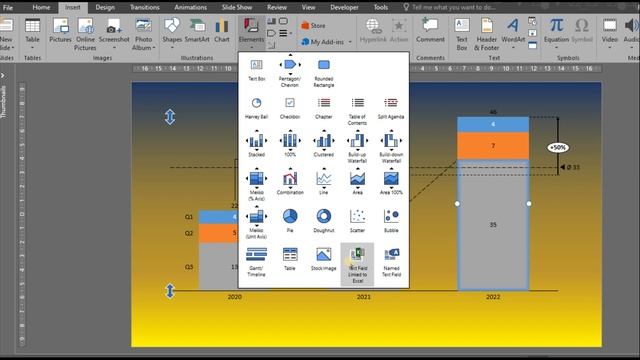Screen dimensions: 640x360
Task: Open the Screenshot dropdown
Action: [114, 33]
